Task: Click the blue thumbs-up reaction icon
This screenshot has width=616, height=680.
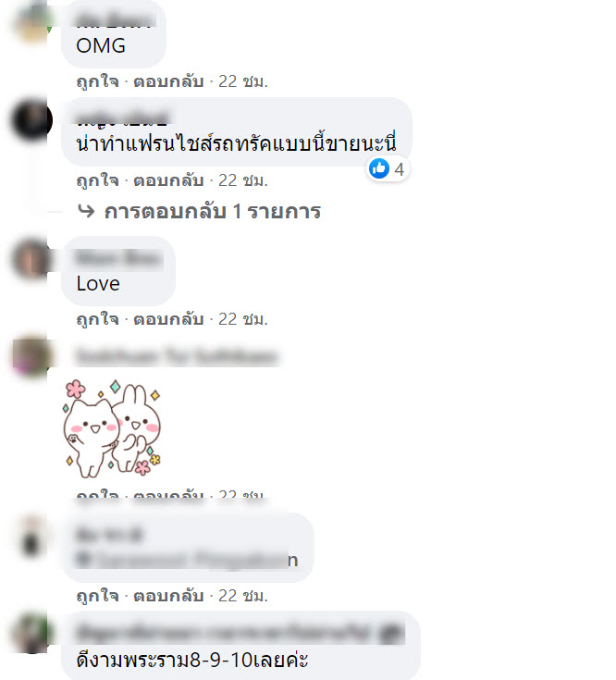Action: (379, 168)
